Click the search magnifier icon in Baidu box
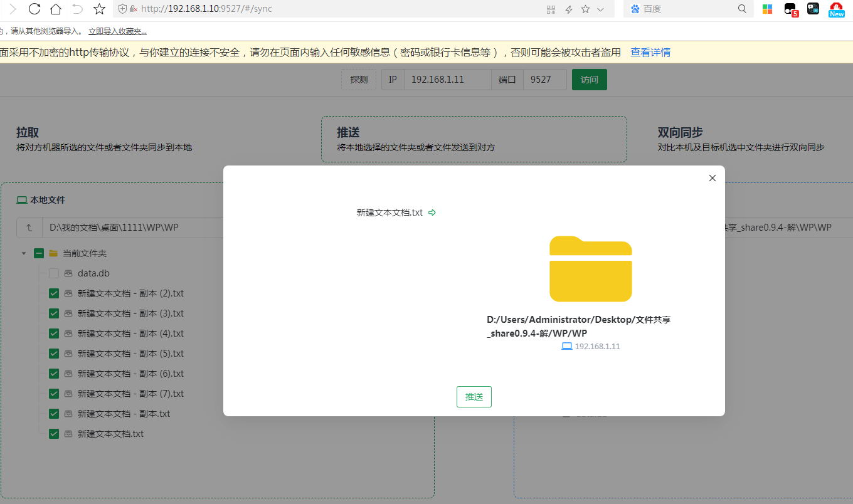 [742, 9]
